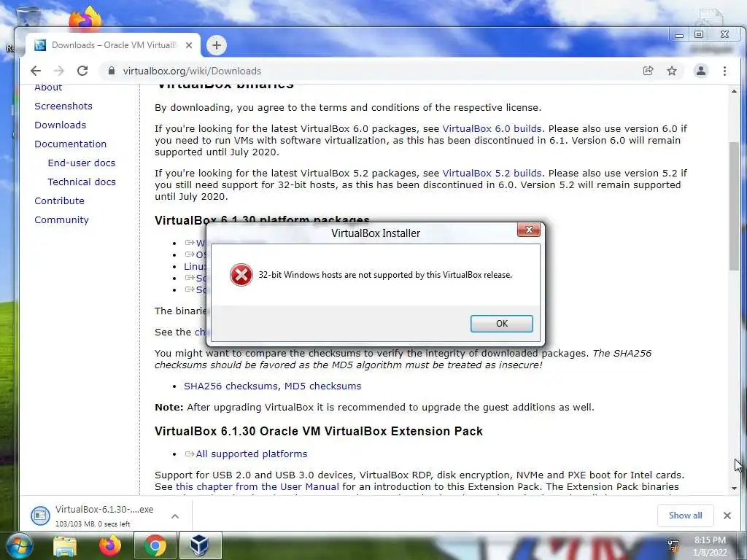Click the page scrollbar up arrow

(x=734, y=90)
